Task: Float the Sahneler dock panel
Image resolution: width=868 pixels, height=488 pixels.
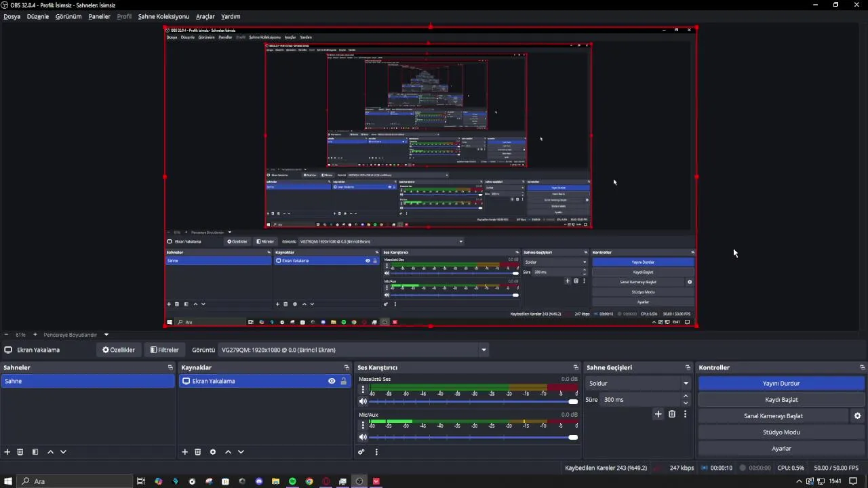Action: (170, 367)
